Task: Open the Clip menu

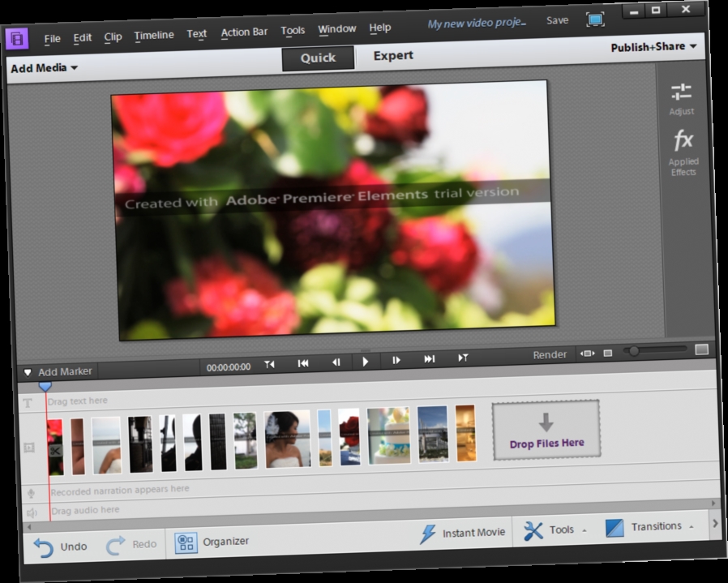Action: (113, 36)
